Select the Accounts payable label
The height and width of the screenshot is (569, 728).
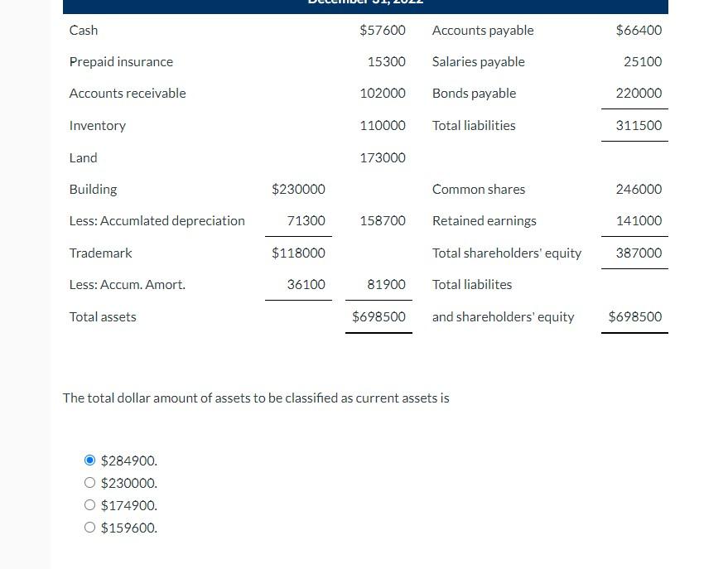point(483,30)
